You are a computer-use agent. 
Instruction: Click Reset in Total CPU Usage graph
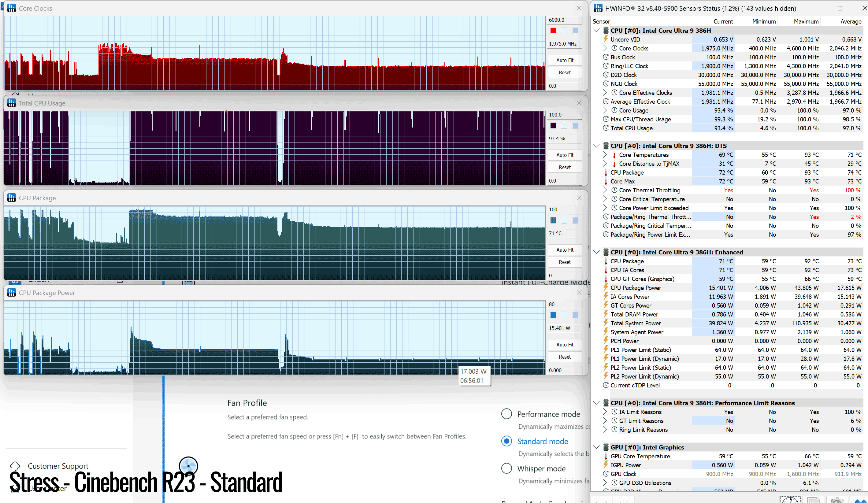pyautogui.click(x=565, y=167)
